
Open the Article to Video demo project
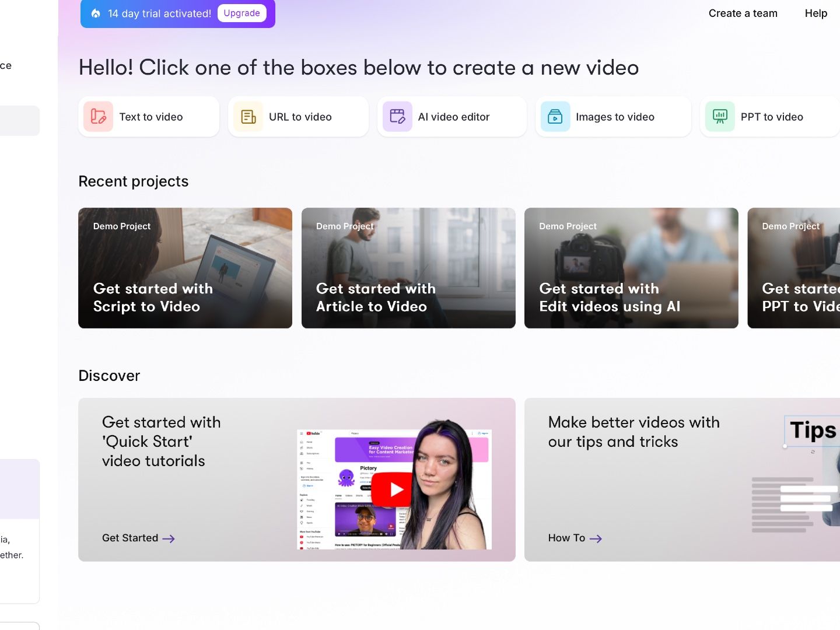tap(408, 268)
